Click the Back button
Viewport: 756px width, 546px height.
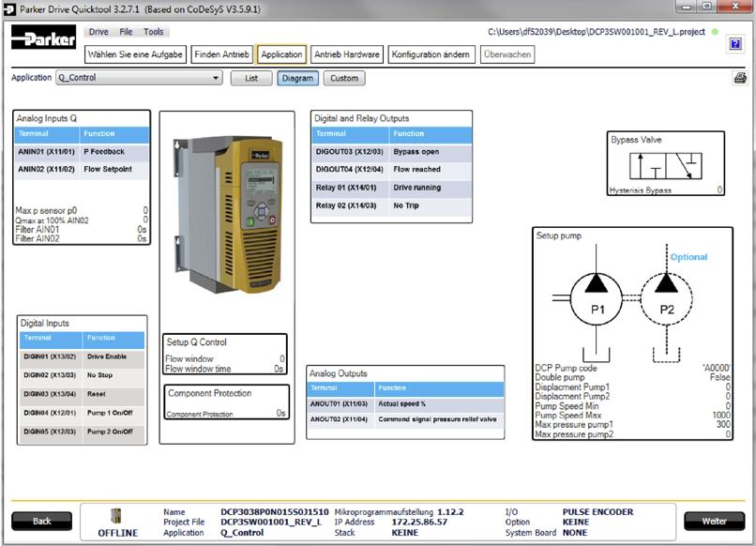[42, 521]
